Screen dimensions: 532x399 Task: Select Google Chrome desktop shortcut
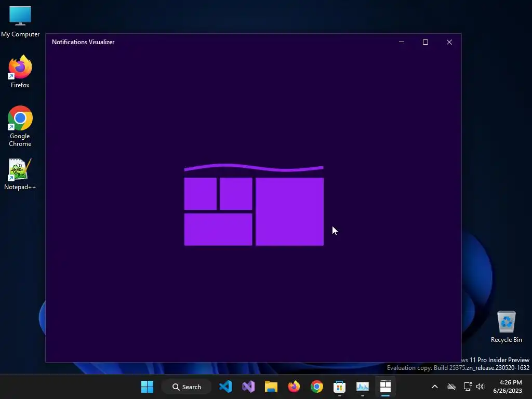tap(20, 126)
